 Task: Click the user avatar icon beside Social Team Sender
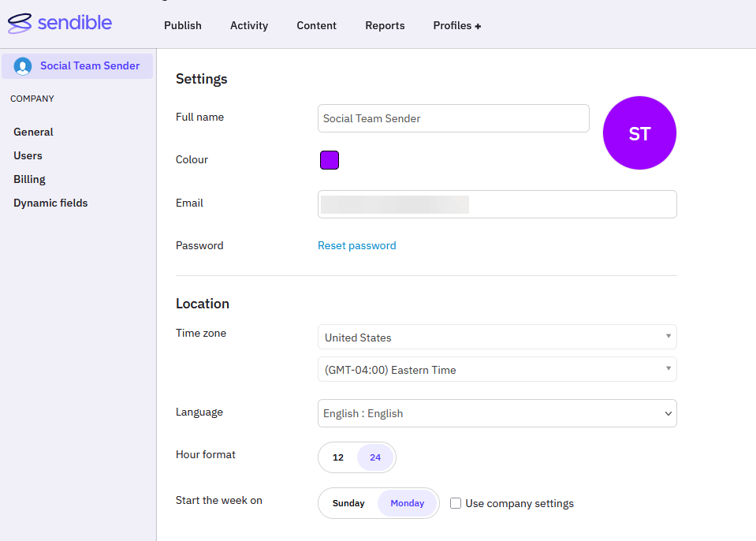[23, 66]
